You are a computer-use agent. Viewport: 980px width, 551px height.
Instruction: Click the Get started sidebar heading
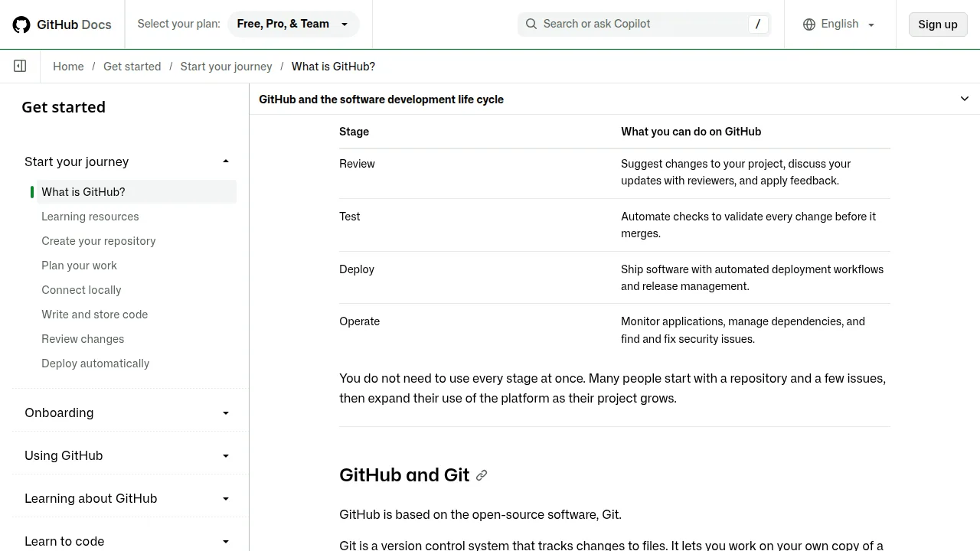tap(64, 107)
